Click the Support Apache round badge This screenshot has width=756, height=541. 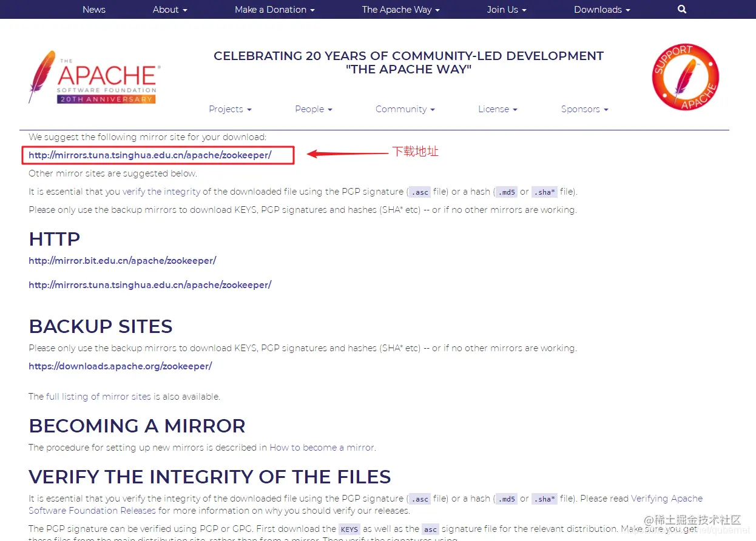point(686,77)
